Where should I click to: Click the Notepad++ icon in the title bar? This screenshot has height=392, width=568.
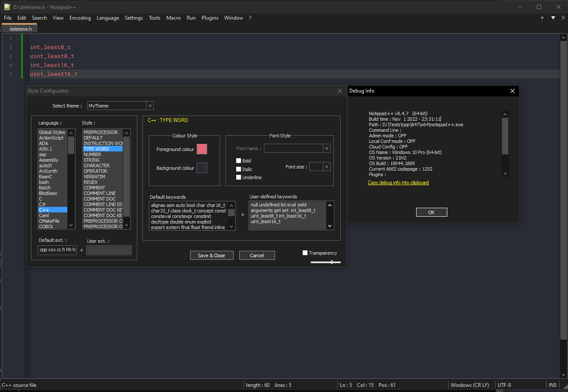(x=7, y=7)
